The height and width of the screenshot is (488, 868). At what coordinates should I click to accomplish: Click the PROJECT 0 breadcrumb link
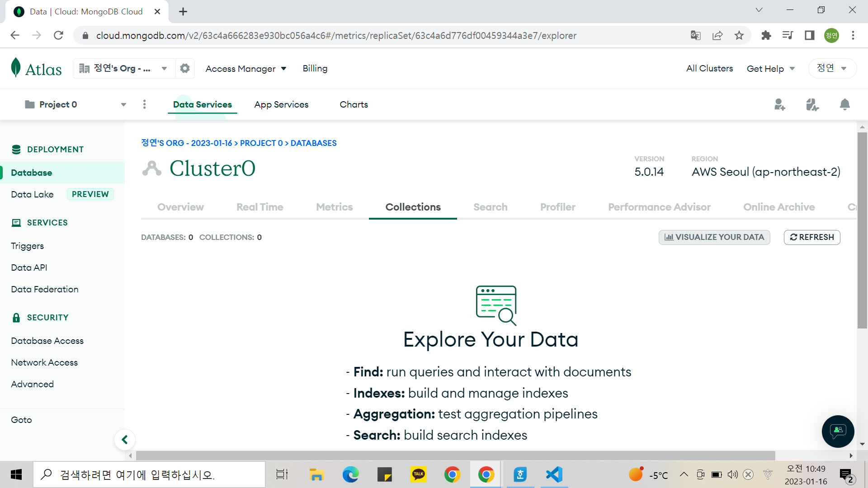coord(261,143)
